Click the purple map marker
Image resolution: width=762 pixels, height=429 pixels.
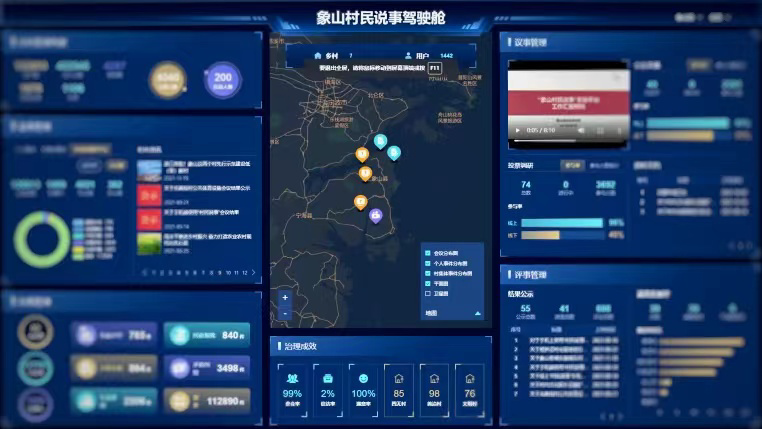point(376,215)
